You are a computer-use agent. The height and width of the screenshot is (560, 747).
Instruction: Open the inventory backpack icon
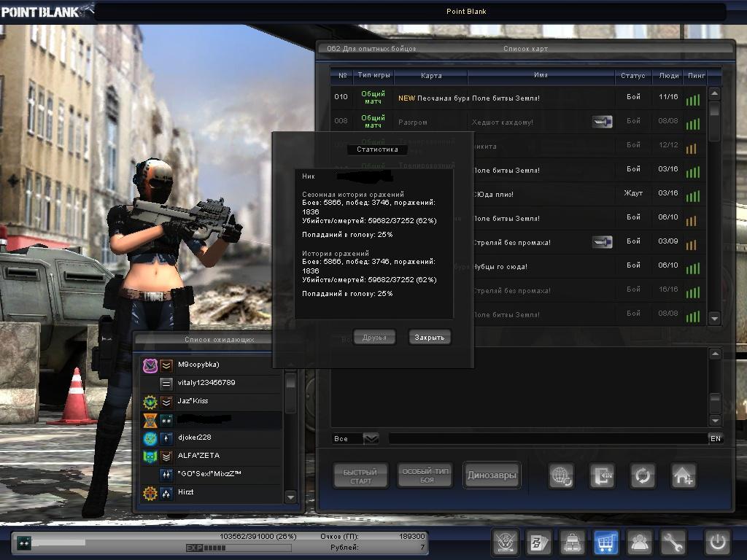[x=573, y=542]
